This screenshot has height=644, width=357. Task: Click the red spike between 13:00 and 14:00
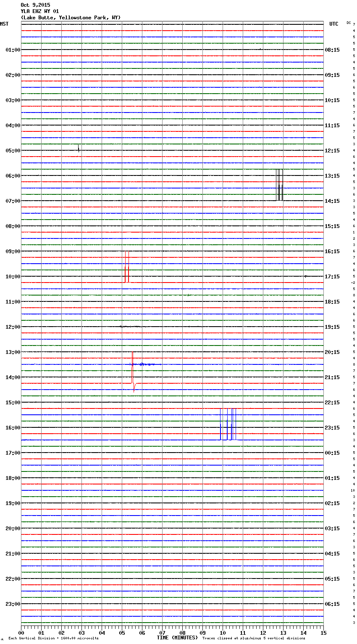click(133, 372)
